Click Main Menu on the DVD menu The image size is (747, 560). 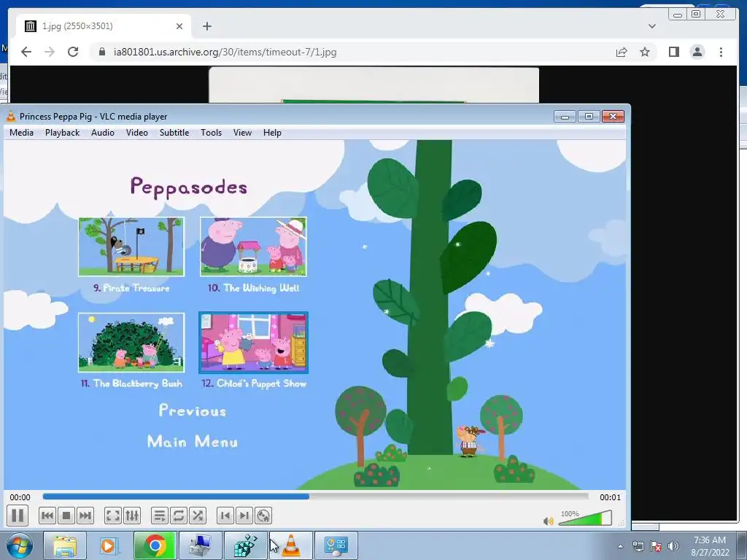193,441
